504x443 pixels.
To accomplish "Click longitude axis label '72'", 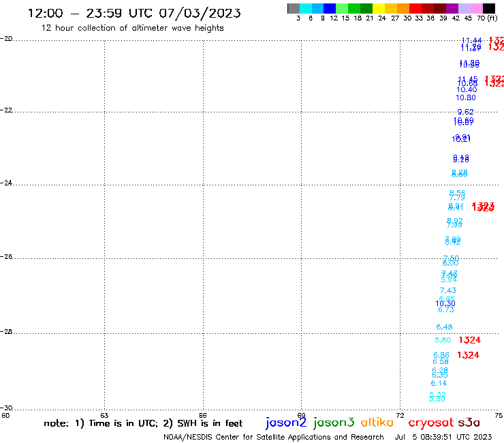I will 400,415.
